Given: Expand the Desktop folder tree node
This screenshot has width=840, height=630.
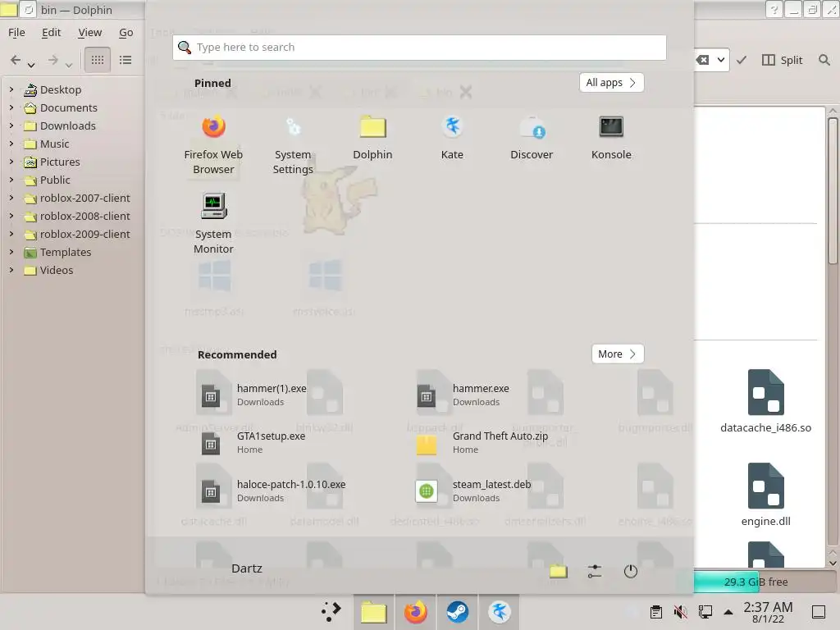Looking at the screenshot, I should (11, 89).
